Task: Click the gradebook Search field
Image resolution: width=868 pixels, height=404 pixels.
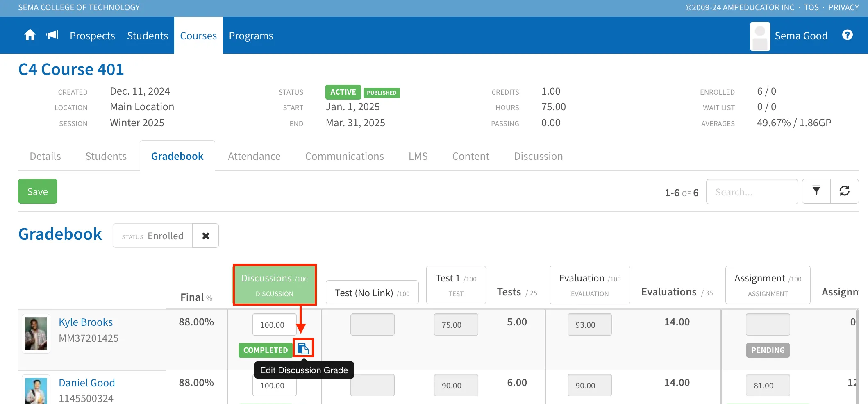Action: (x=752, y=191)
